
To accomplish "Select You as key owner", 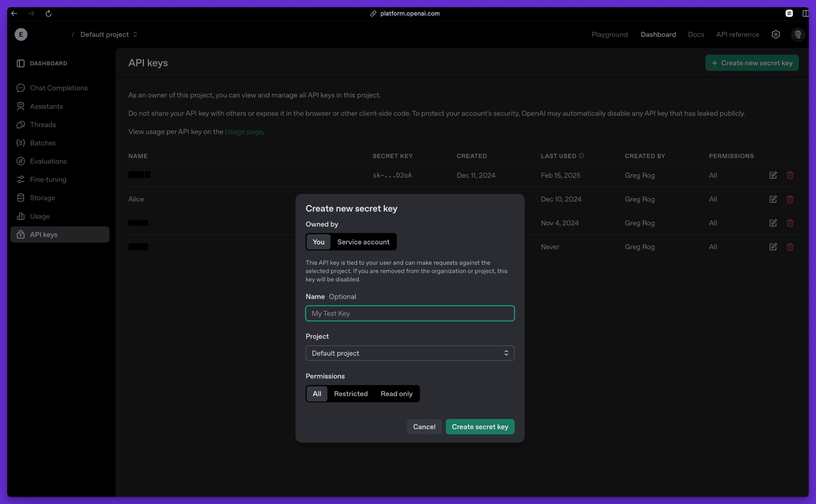I will pyautogui.click(x=318, y=242).
